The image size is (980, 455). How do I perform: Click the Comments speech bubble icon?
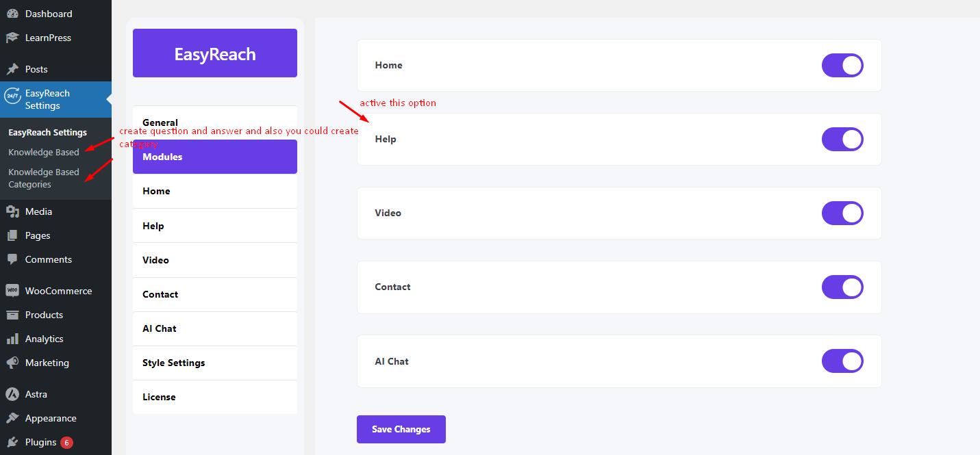point(12,259)
